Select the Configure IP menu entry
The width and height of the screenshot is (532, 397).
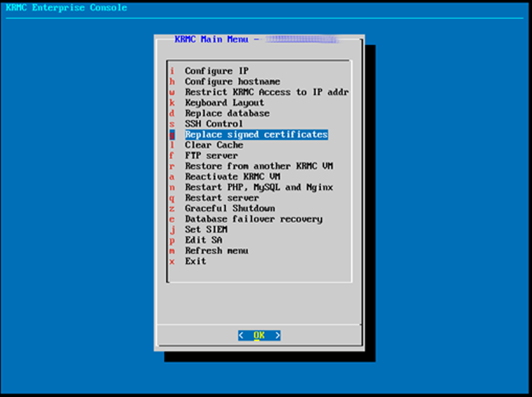point(216,71)
